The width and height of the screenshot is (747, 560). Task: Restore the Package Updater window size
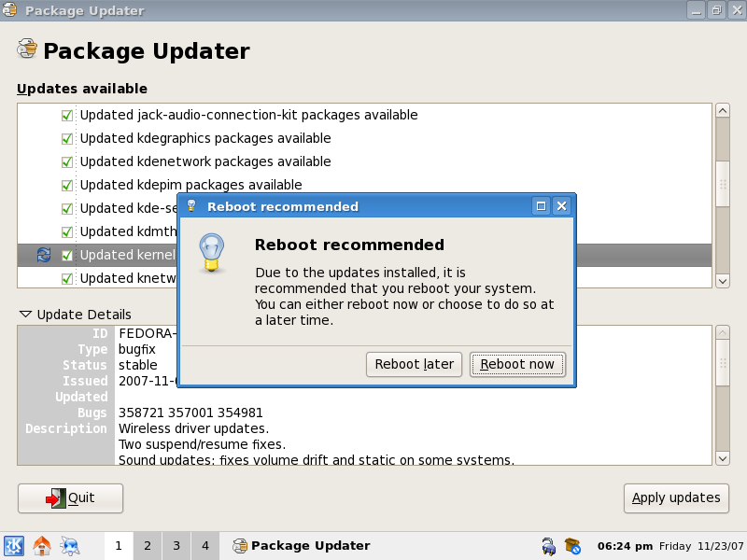tap(716, 10)
